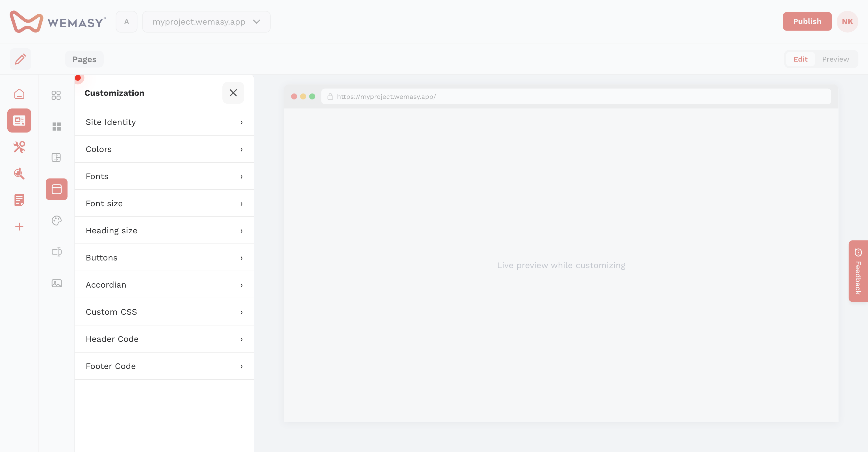868x452 pixels.
Task: Open the analytics magnifier icon
Action: (19, 173)
